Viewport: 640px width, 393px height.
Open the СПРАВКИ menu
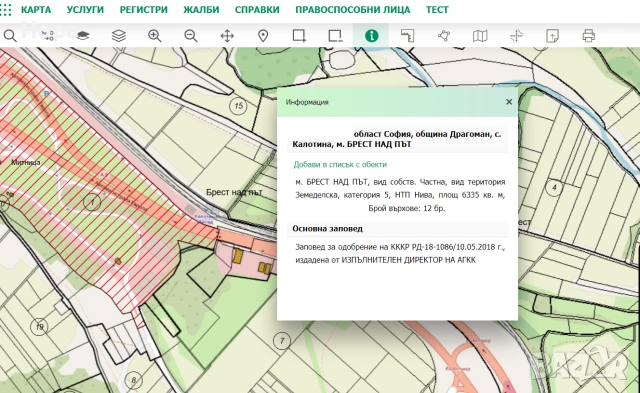pos(257,10)
